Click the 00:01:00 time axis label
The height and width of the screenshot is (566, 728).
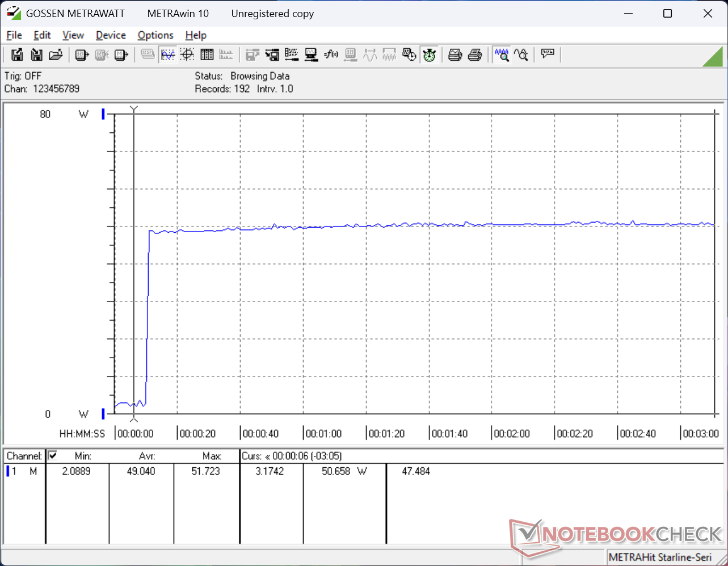pyautogui.click(x=323, y=433)
